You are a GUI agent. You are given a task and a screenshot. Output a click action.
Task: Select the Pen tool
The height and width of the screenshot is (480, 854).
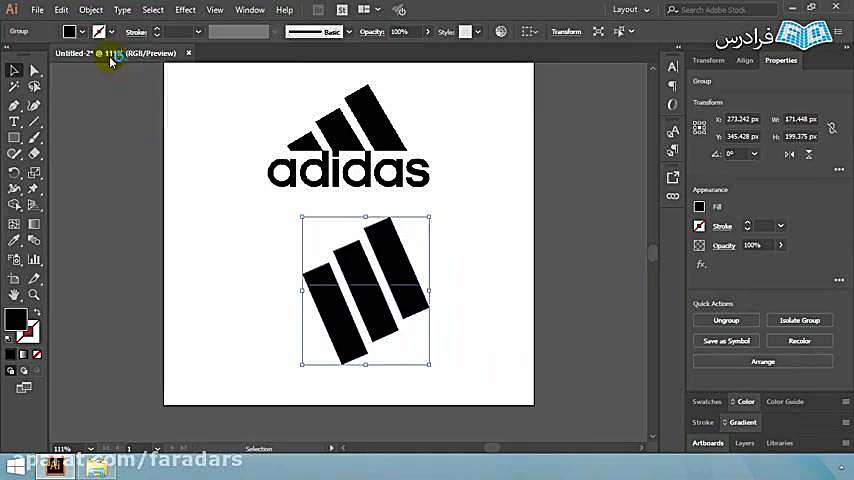pos(14,105)
